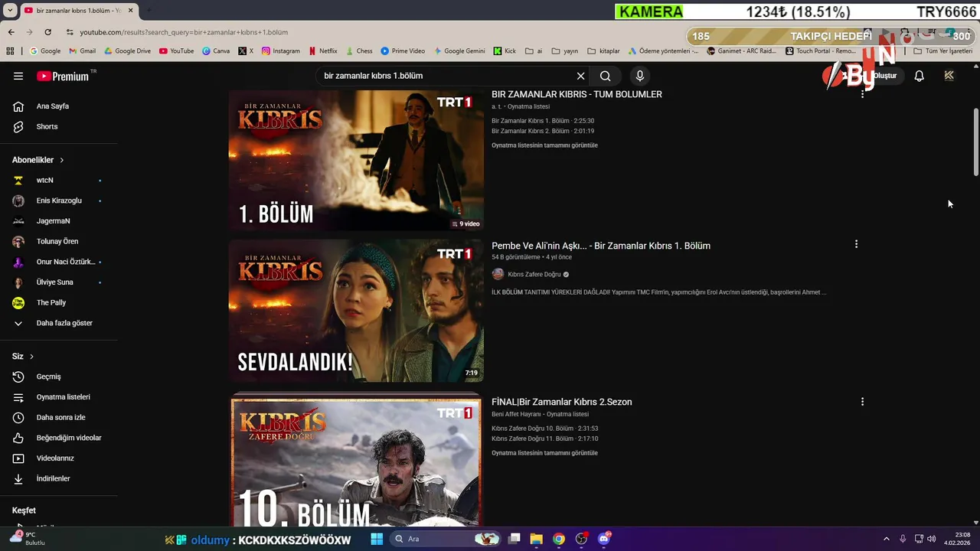This screenshot has height=551, width=980.
Task: Go back with the browser back arrow
Action: coord(11,32)
